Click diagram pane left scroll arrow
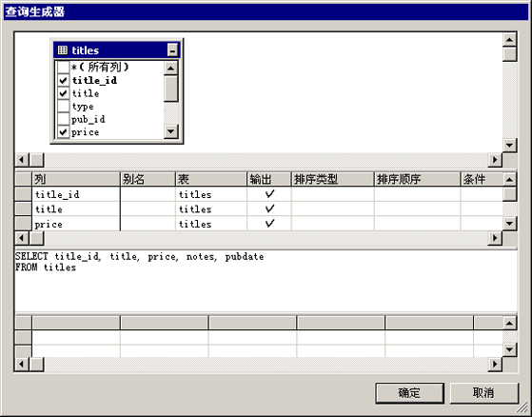This screenshot has height=417, width=532. (x=22, y=160)
